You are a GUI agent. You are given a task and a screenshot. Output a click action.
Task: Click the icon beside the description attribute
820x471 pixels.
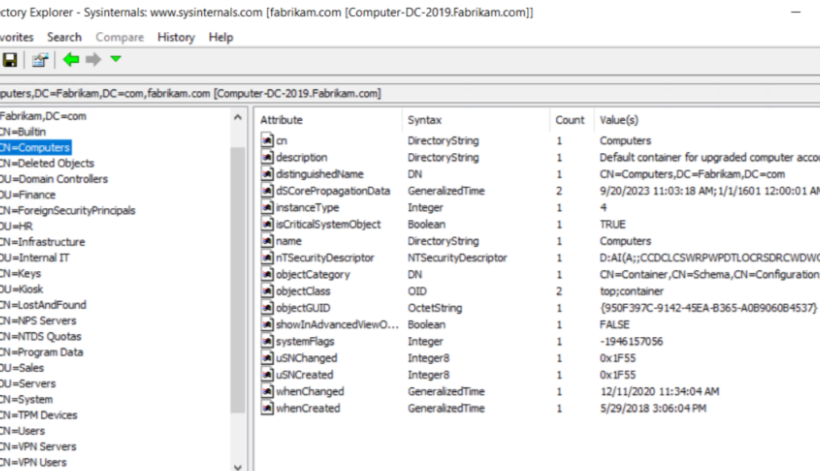(x=267, y=157)
